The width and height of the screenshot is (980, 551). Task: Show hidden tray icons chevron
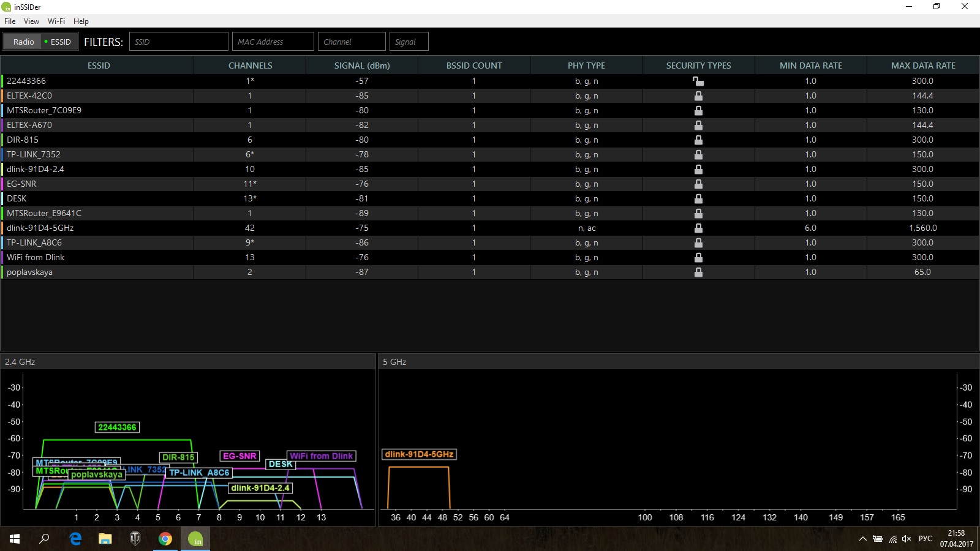tap(862, 539)
